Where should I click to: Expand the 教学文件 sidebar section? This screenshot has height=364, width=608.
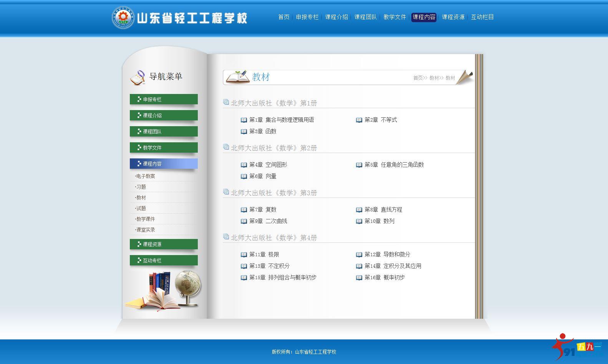click(164, 148)
